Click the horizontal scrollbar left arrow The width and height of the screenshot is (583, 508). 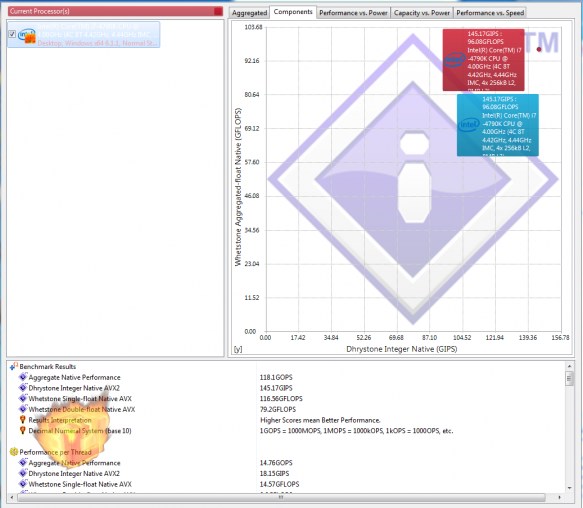click(12, 497)
